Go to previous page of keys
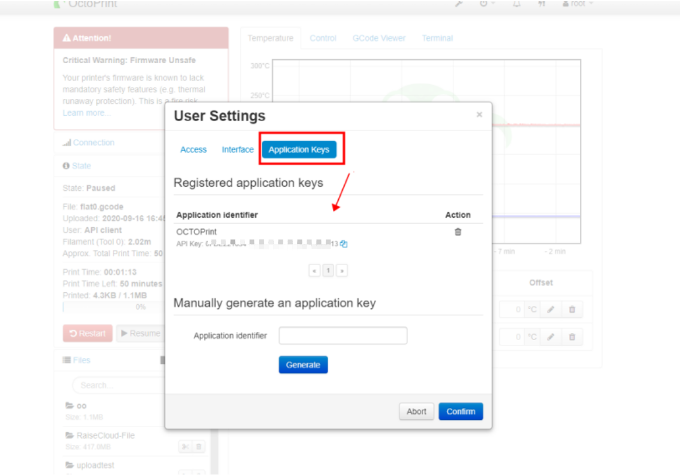The height and width of the screenshot is (476, 680). (314, 271)
